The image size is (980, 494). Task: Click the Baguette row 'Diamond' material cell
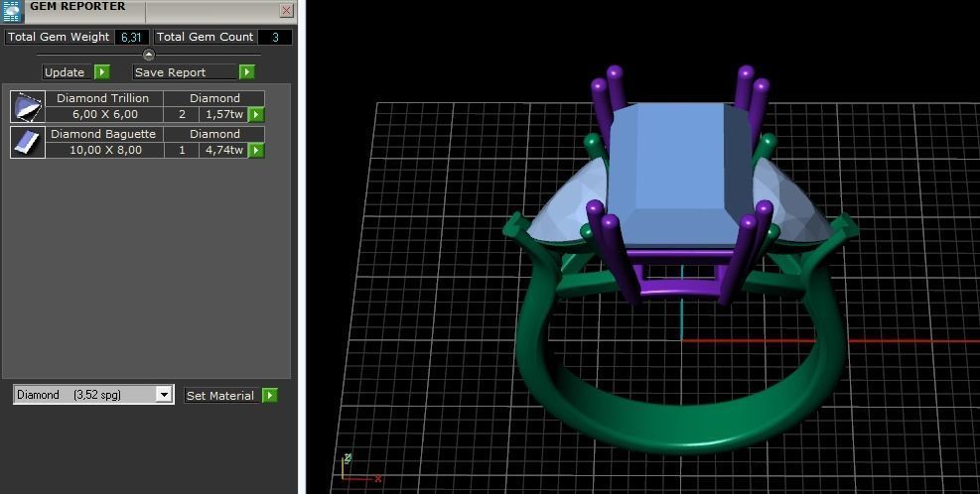pos(214,134)
